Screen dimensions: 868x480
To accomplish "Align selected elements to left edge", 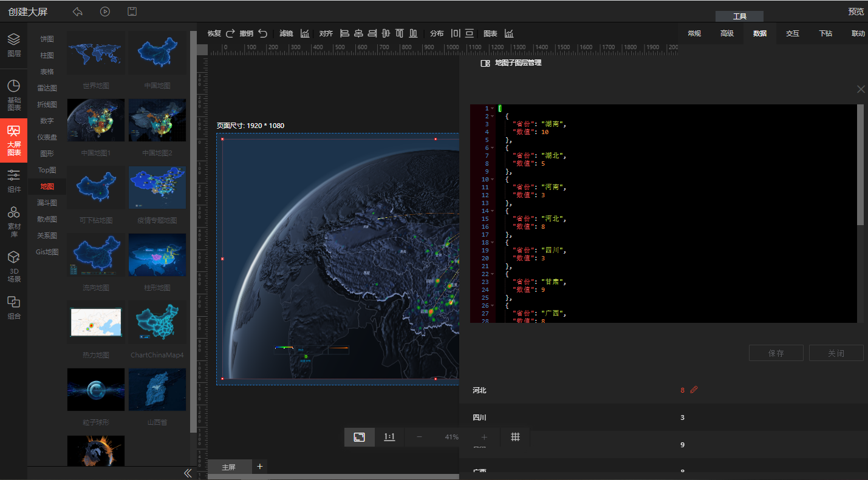I will click(x=344, y=33).
